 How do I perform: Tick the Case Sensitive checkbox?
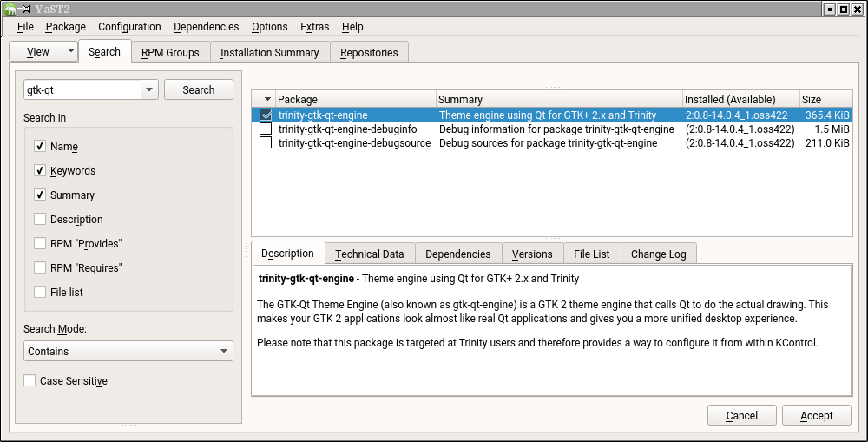click(30, 381)
